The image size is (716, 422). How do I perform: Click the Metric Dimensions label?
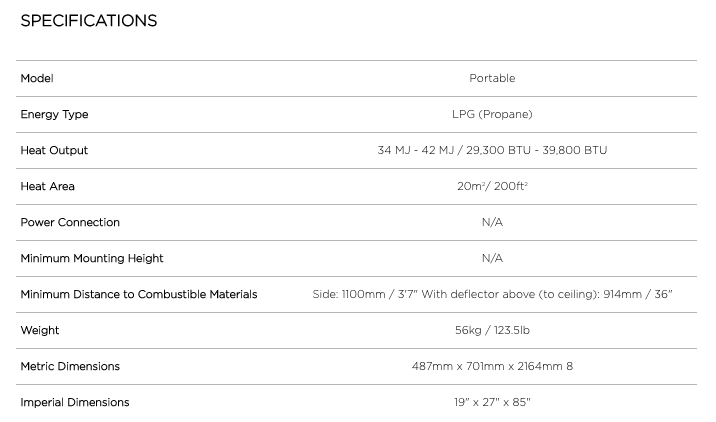click(70, 366)
